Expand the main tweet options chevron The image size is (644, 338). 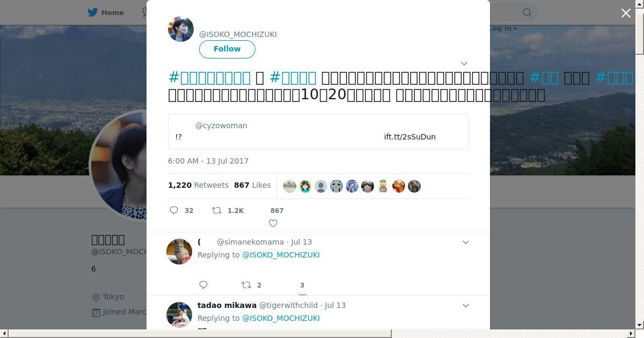464,63
